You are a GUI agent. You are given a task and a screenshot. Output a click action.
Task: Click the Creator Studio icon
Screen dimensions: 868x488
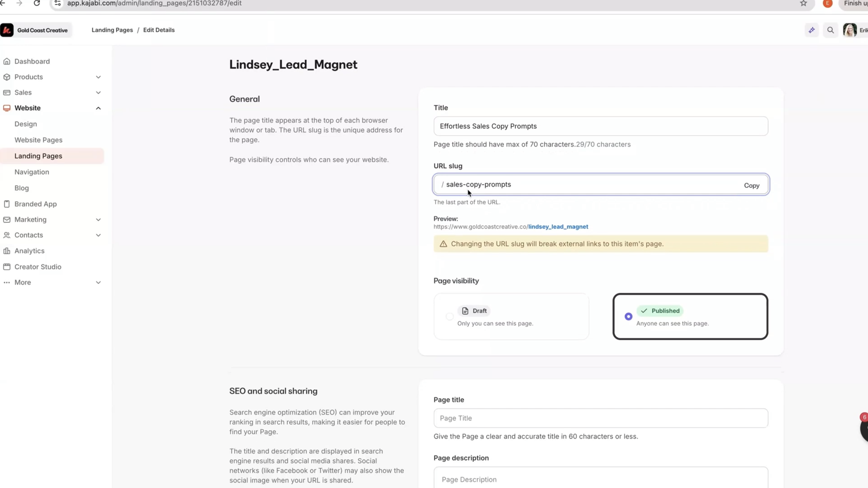tap(7, 267)
